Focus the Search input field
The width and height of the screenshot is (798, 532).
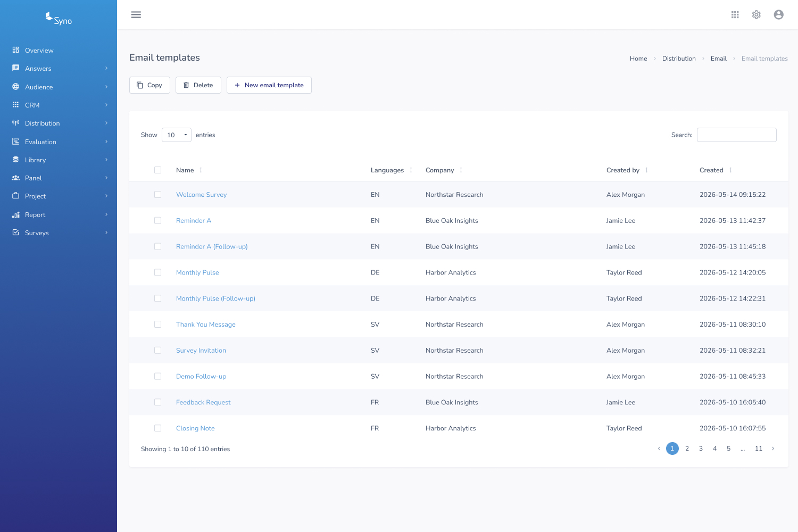pos(737,135)
